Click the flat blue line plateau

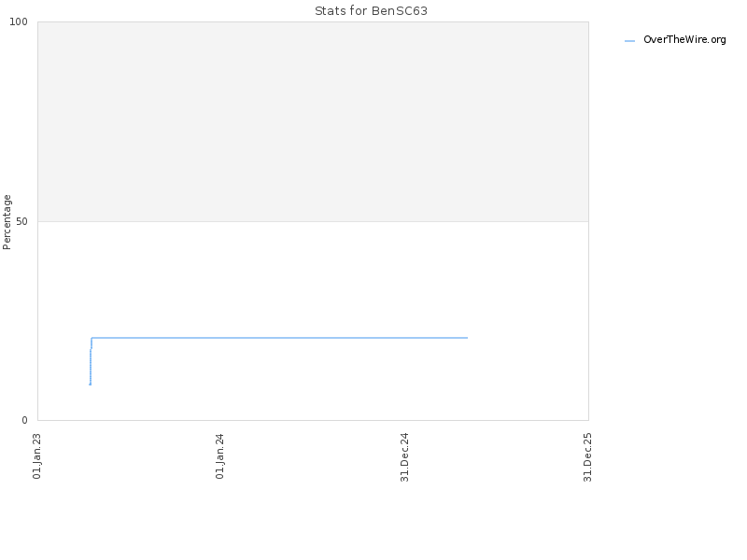click(x=279, y=338)
